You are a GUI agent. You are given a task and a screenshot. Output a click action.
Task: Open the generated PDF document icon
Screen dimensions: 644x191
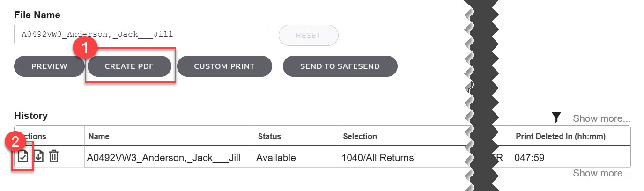tap(22, 157)
